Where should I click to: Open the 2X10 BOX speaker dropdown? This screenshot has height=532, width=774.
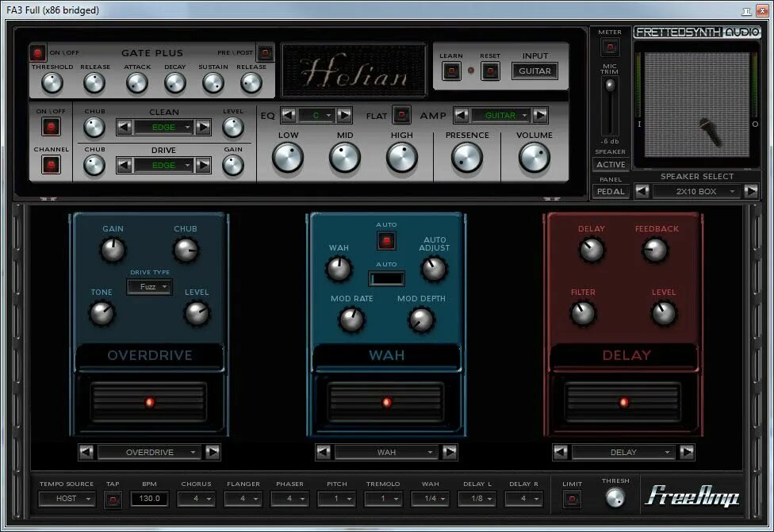[x=696, y=191]
